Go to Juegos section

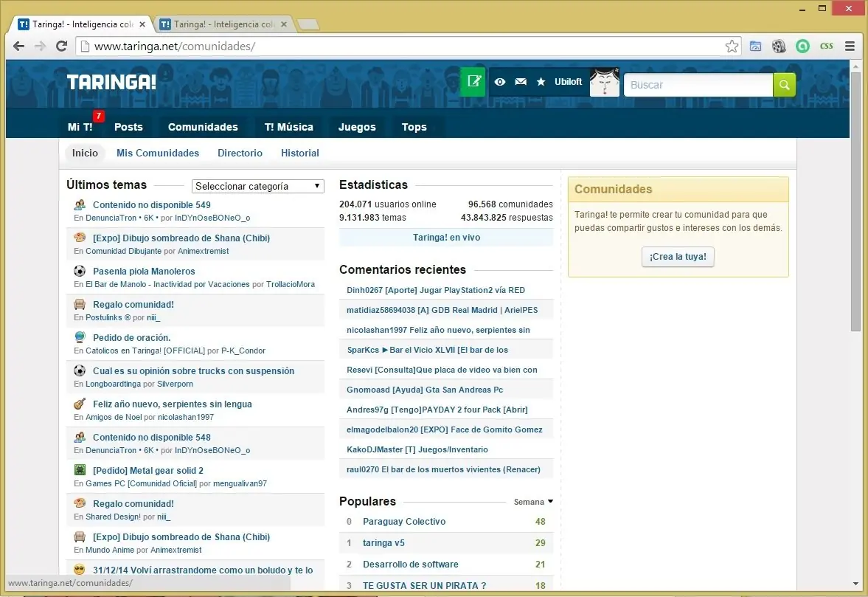[x=357, y=127]
